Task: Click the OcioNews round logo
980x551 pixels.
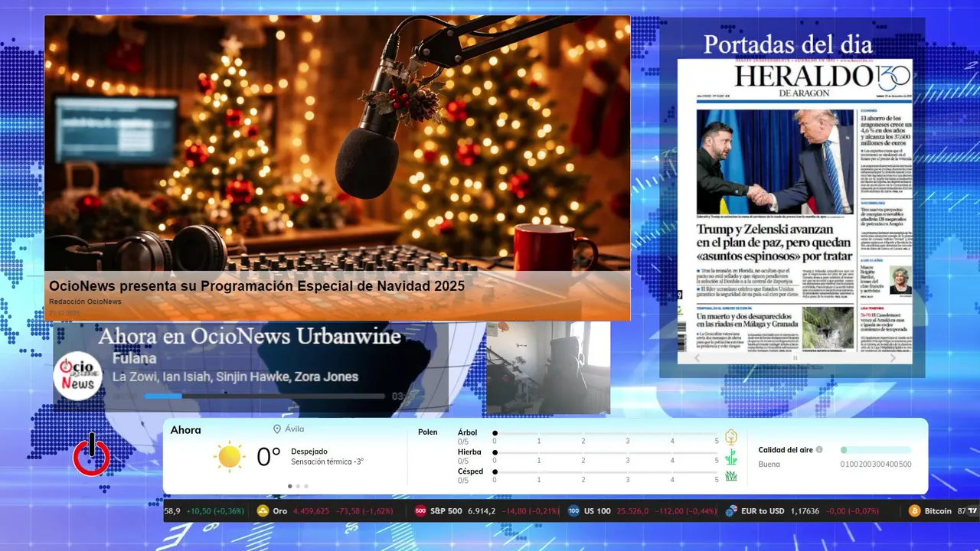Action: 78,376
